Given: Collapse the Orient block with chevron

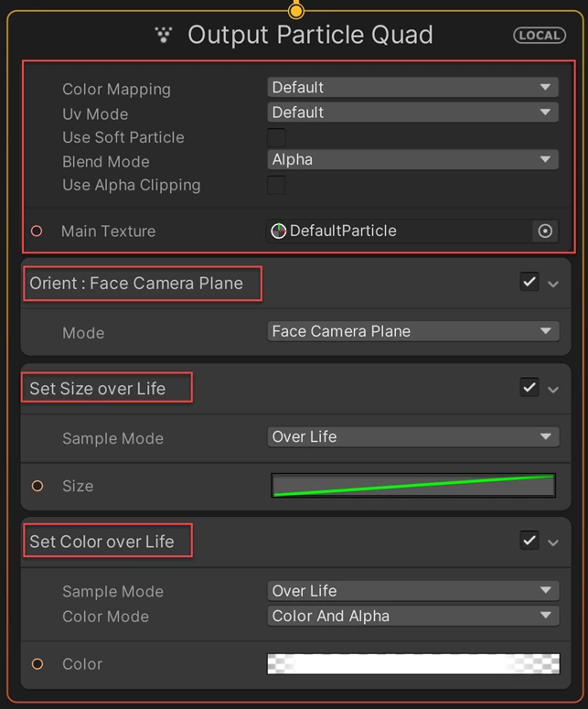Looking at the screenshot, I should [x=553, y=284].
